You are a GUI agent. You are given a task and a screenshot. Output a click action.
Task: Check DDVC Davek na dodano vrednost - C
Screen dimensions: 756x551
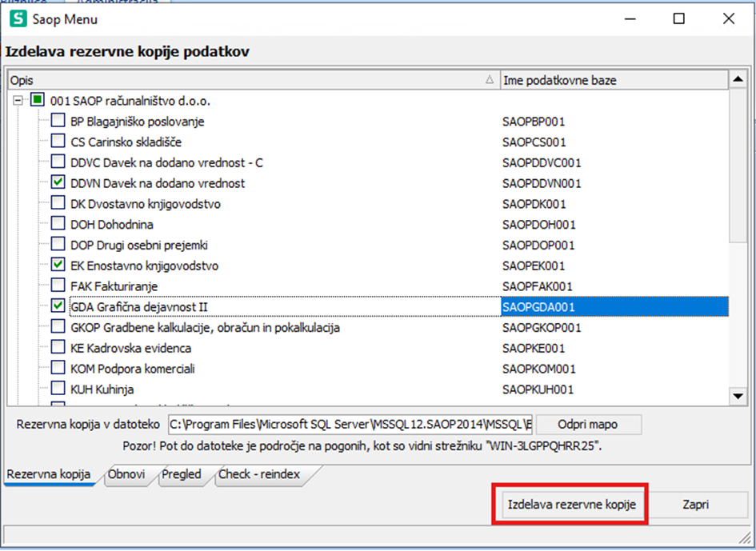click(58, 162)
